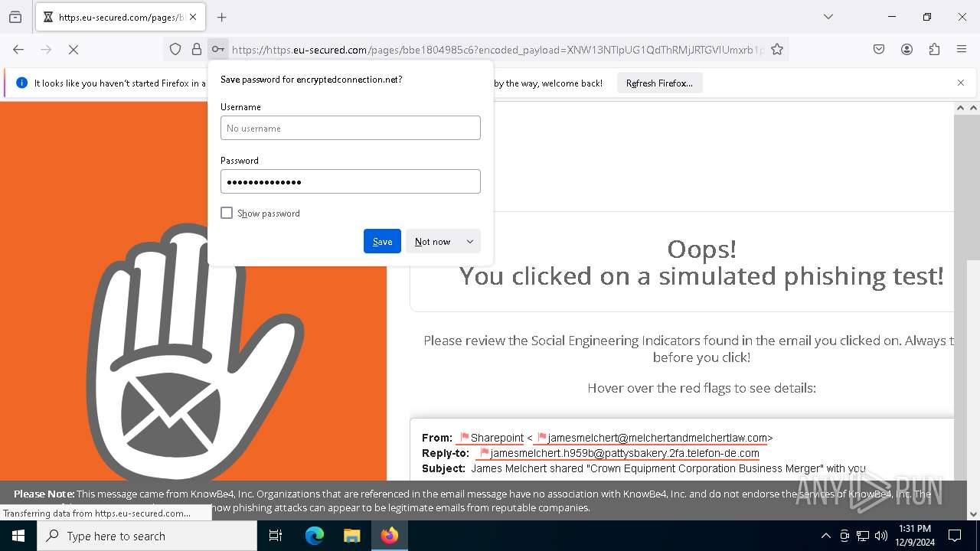This screenshot has height=551, width=980.
Task: Click the Username field in save password popup
Action: (x=351, y=128)
